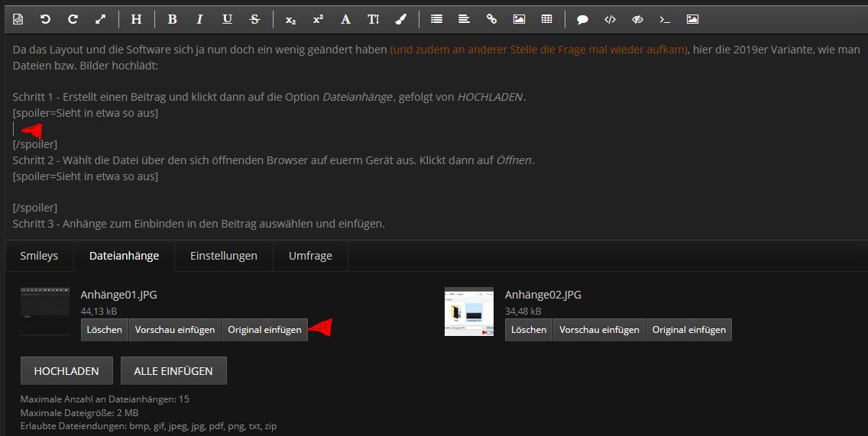The image size is (868, 436).
Task: Open the Umfrage tab
Action: click(x=310, y=256)
